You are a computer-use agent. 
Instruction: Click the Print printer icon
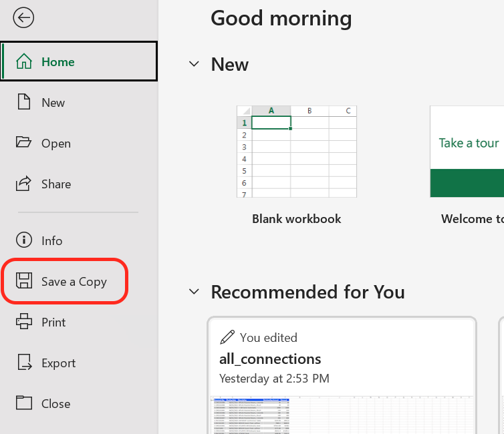[24, 321]
